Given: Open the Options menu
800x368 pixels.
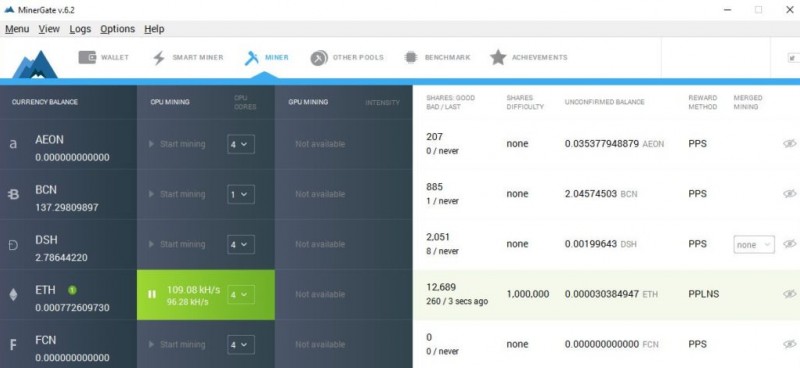Looking at the screenshot, I should [117, 29].
